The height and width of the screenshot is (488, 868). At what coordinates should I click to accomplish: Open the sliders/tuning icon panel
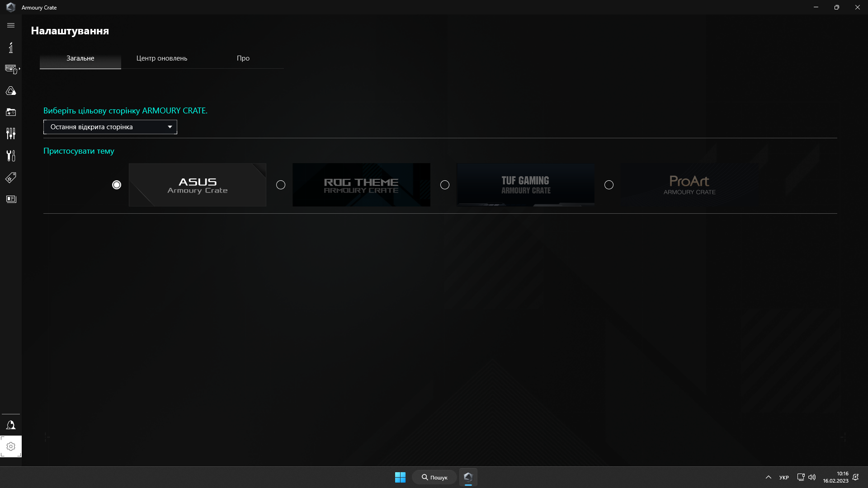(11, 133)
